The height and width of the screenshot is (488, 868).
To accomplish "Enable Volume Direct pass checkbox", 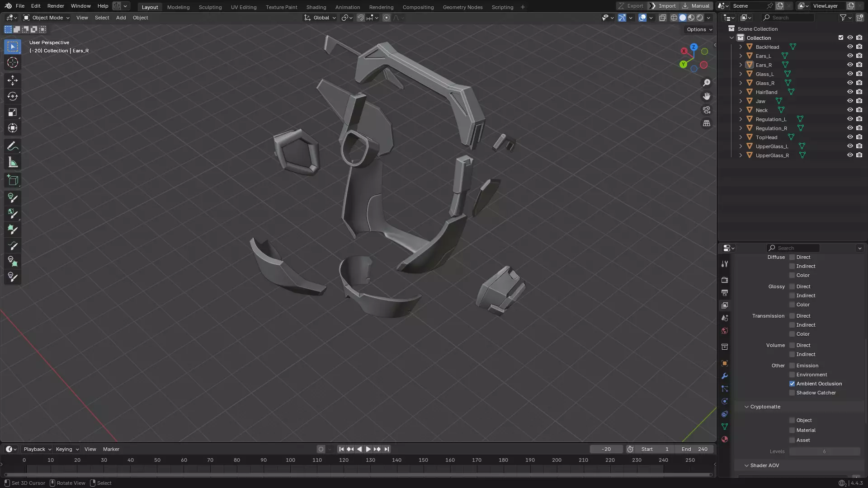I will [x=792, y=345].
